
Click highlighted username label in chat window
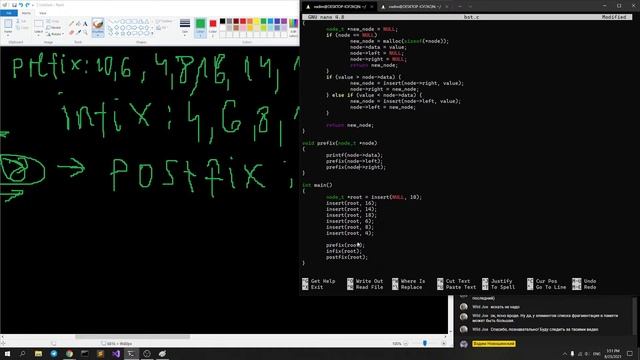click(493, 344)
